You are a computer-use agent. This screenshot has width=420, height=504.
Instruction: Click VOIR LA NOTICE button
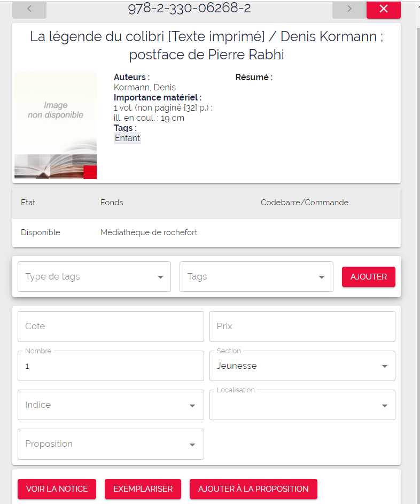pyautogui.click(x=57, y=489)
